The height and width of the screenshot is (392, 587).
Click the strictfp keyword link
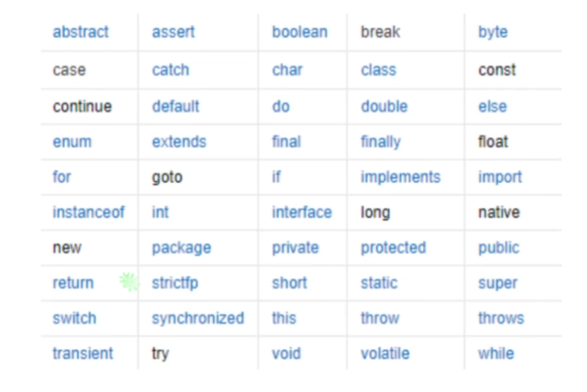[x=175, y=283]
